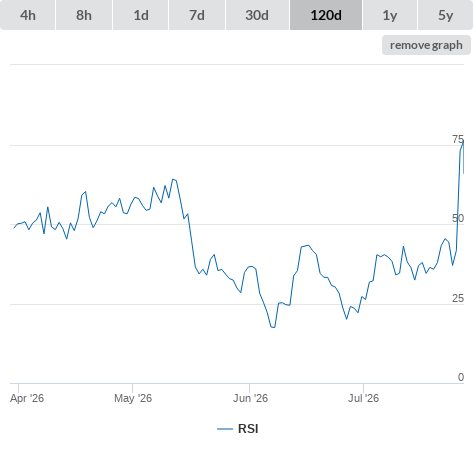Toggle the RSI legend label
This screenshot has width=474, height=455.
[248, 429]
